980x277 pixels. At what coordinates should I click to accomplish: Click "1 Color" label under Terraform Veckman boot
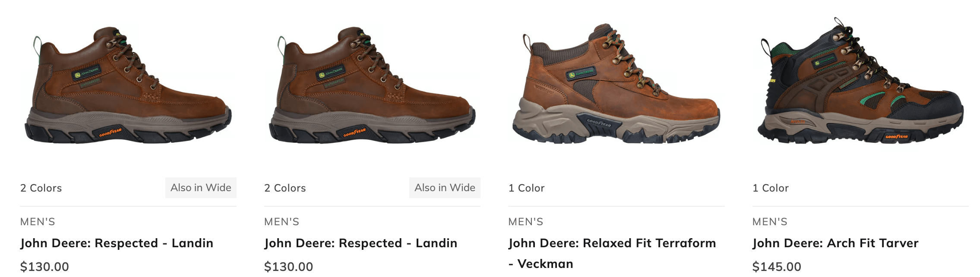pyautogui.click(x=527, y=188)
